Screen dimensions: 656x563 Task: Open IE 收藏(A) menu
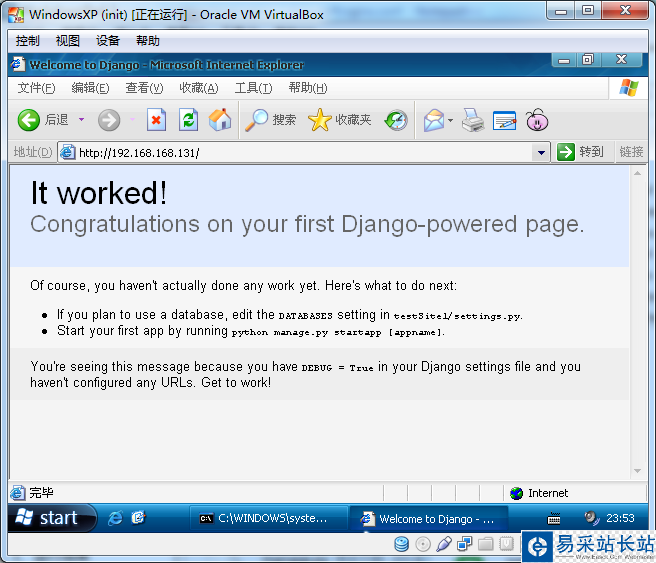click(199, 88)
